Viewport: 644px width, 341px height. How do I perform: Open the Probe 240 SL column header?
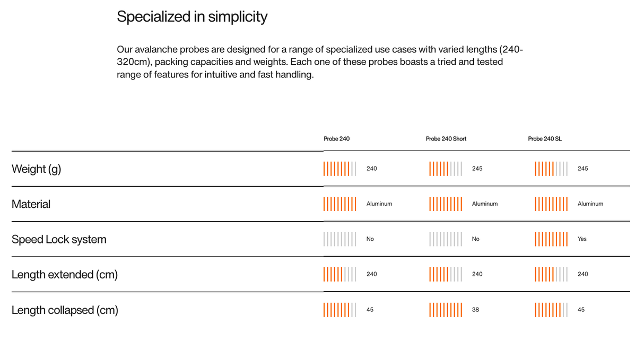pos(544,139)
